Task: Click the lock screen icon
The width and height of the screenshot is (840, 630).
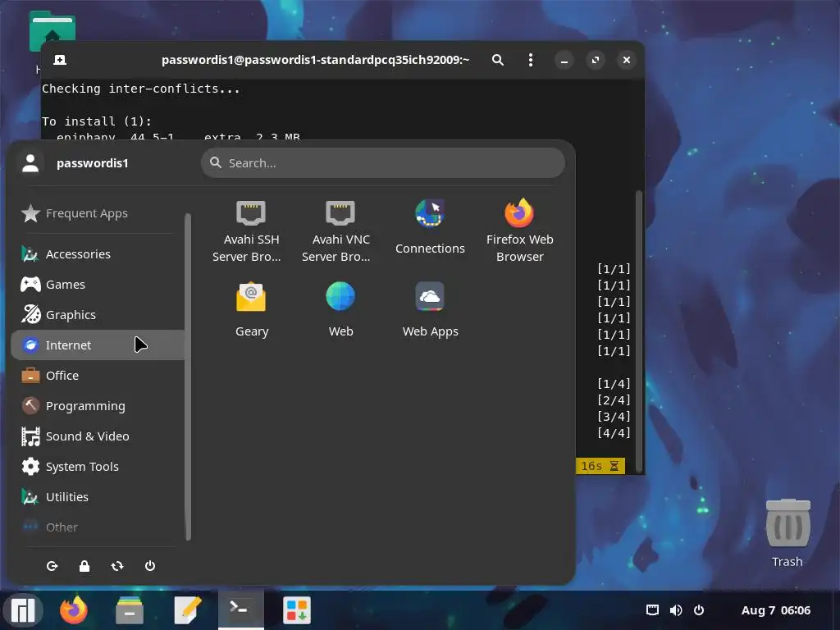Action: pos(84,566)
